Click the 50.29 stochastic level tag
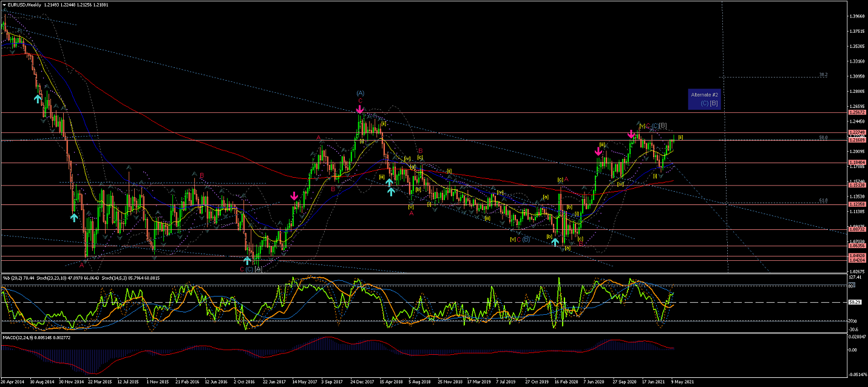This screenshot has width=868, height=387. coord(853,302)
